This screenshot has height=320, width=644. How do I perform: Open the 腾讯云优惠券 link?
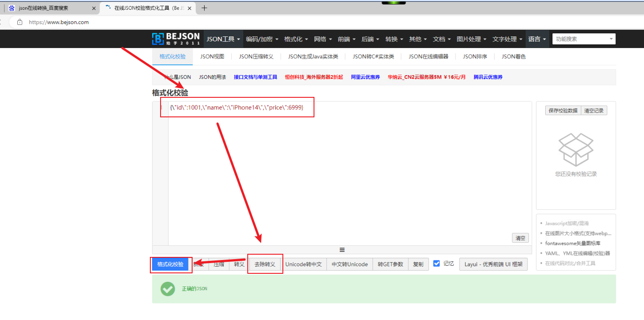pos(488,77)
